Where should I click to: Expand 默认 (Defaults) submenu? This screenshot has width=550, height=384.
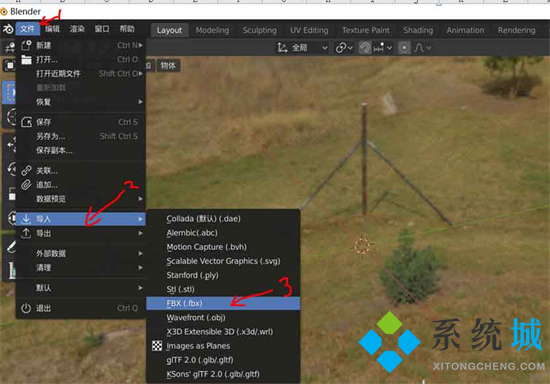(81, 288)
